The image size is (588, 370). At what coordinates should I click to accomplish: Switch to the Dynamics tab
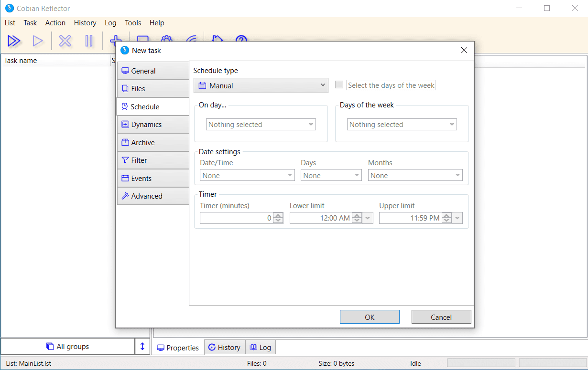tap(153, 125)
